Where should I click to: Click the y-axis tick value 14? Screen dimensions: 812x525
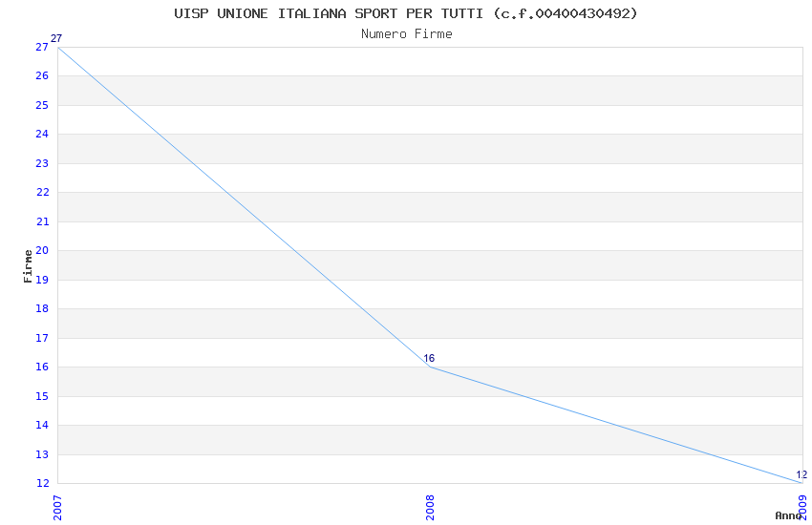pyautogui.click(x=42, y=425)
